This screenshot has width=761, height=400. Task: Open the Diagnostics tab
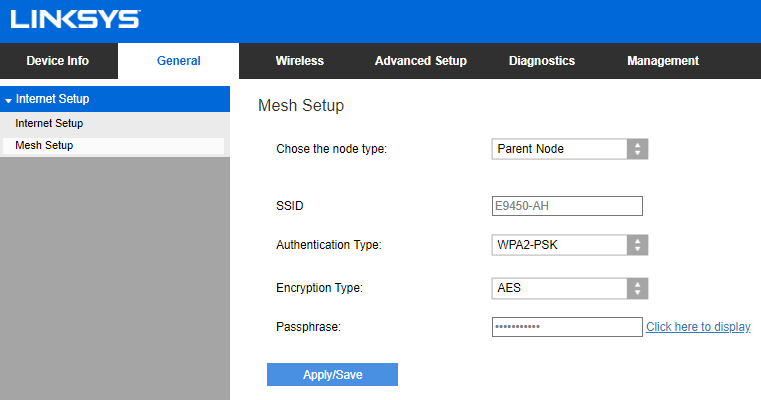coord(542,61)
